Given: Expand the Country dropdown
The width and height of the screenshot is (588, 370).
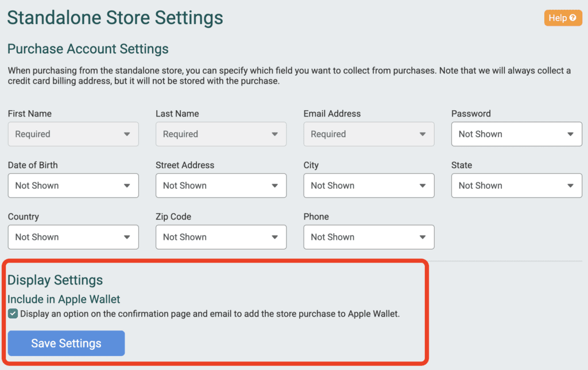Looking at the screenshot, I should 73,237.
